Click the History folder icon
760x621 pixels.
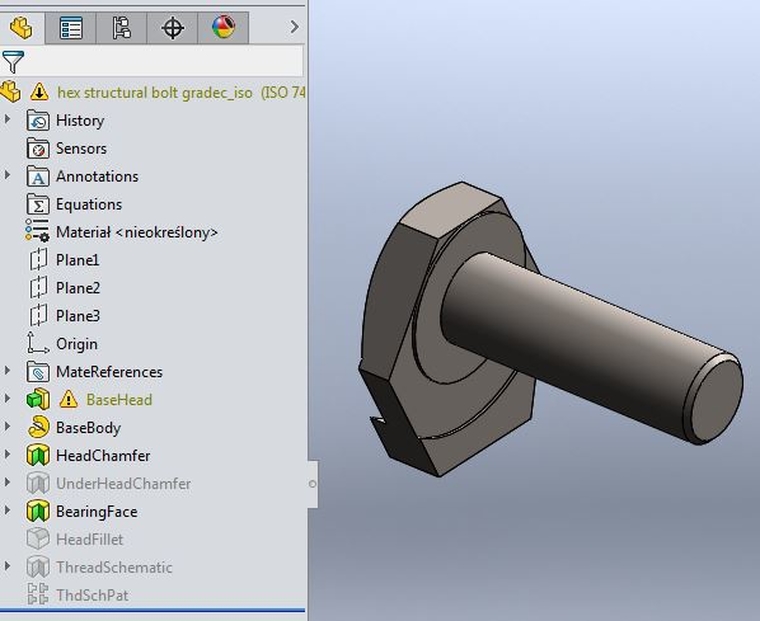pos(38,120)
